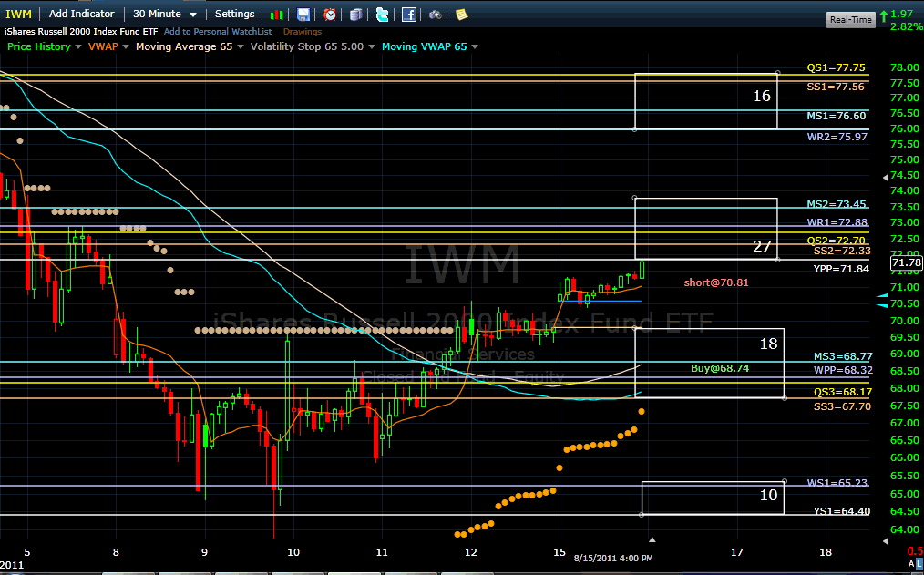924x575 pixels.
Task: Expand Moving VWAP 65 dropdown
Action: (475, 46)
